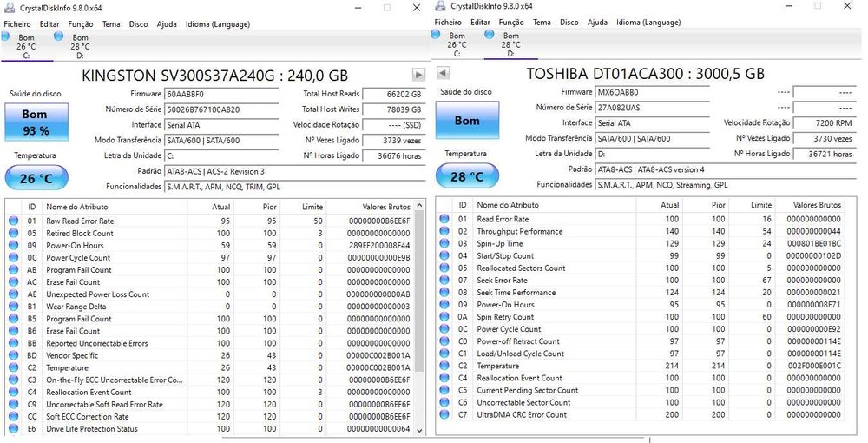
Task: Select Power-off Retract Count row
Action: pyautogui.click(x=641, y=341)
